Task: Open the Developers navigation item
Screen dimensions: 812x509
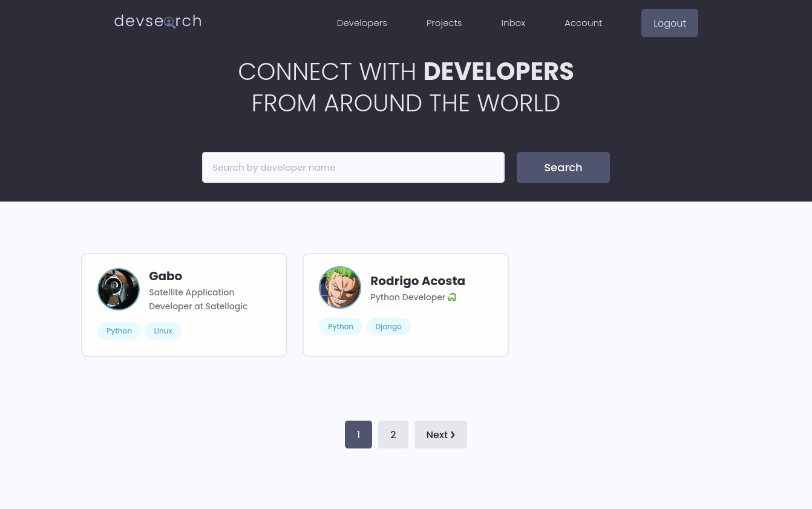Action: coord(362,22)
